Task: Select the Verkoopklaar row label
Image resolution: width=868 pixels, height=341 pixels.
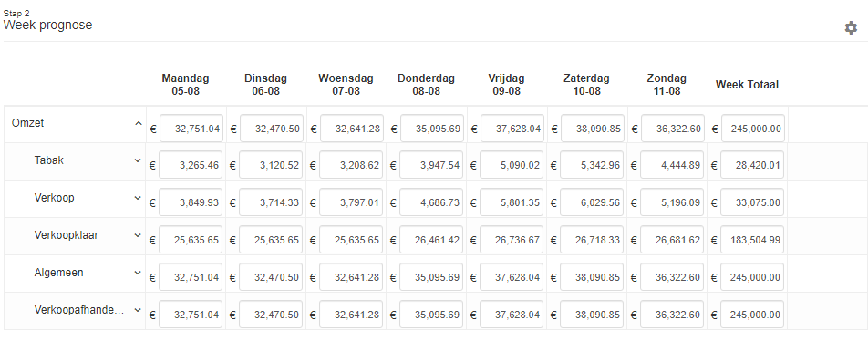Action: coord(66,235)
